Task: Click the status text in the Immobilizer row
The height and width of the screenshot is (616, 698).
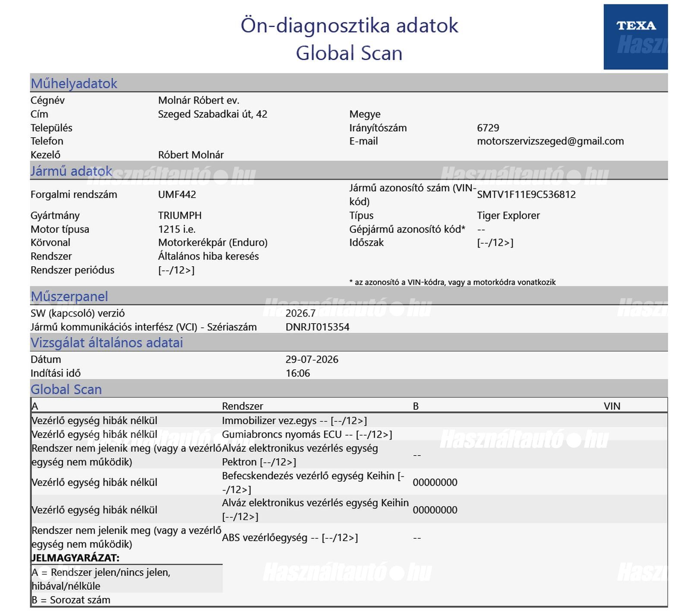Action: [95, 421]
